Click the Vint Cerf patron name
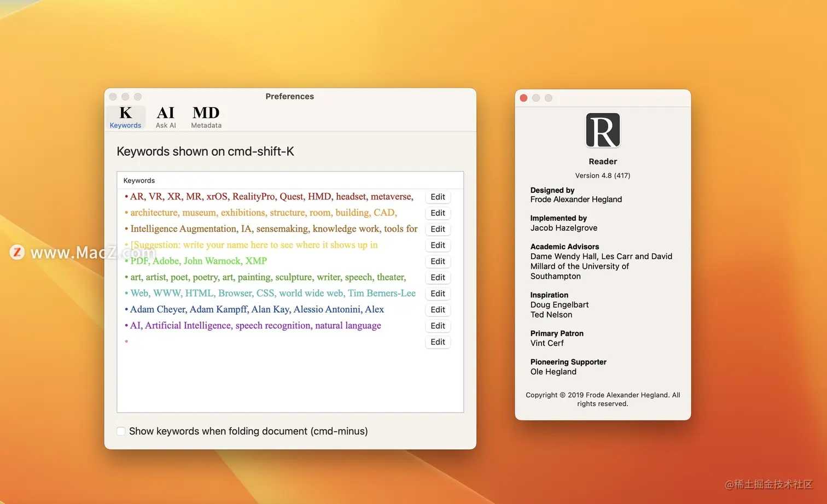The height and width of the screenshot is (504, 827). 547,343
